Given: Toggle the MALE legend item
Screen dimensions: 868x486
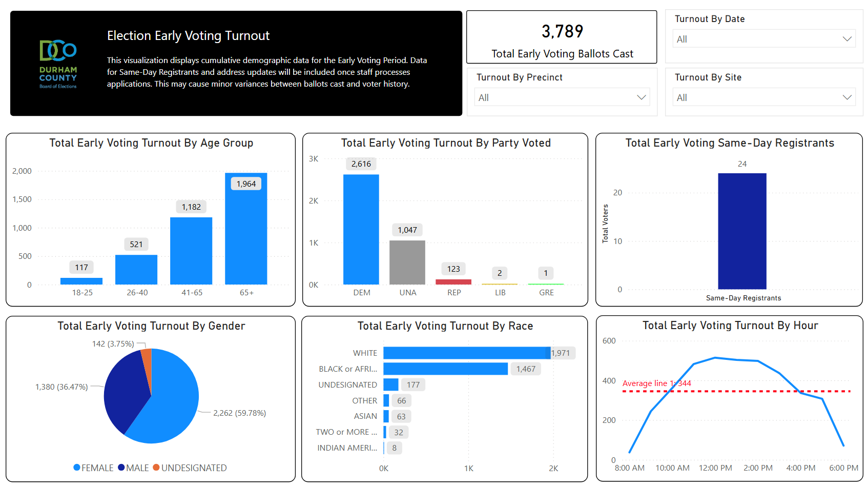Looking at the screenshot, I should point(134,468).
